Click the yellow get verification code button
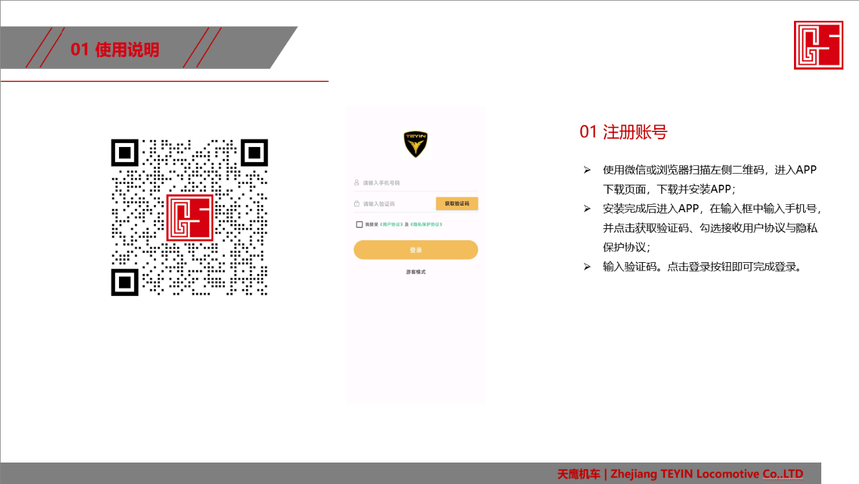 point(457,203)
